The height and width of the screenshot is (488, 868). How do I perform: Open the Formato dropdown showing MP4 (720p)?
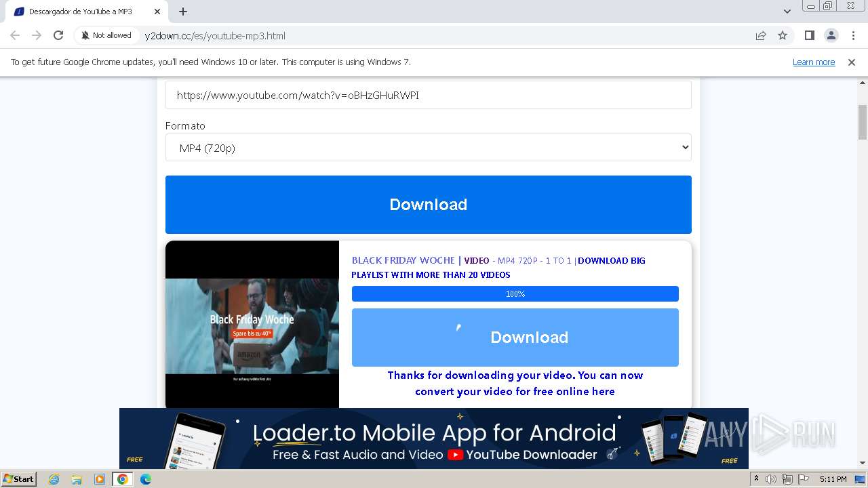pos(429,148)
